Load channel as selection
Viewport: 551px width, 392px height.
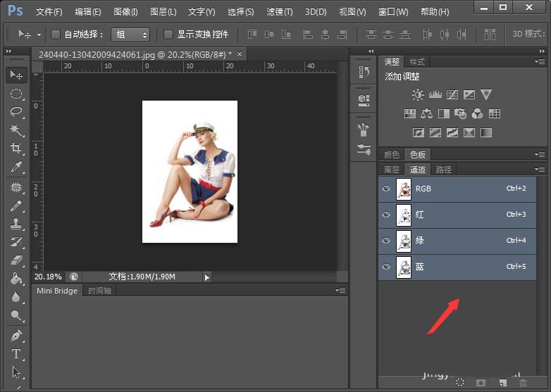[x=460, y=382]
